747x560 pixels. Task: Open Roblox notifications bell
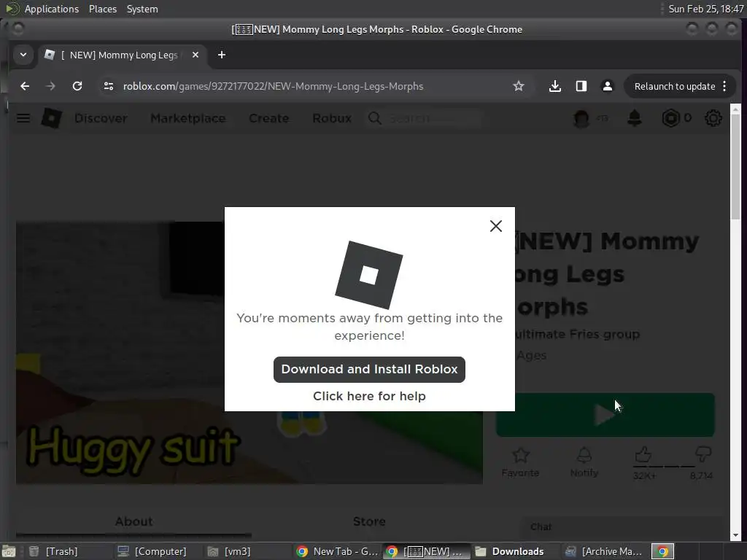tap(634, 118)
